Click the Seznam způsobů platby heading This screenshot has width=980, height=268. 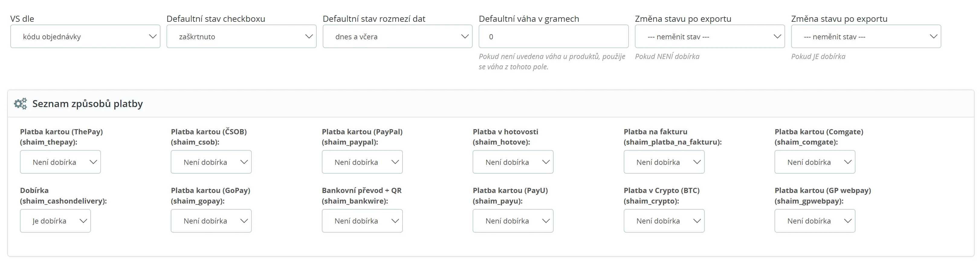(88, 103)
